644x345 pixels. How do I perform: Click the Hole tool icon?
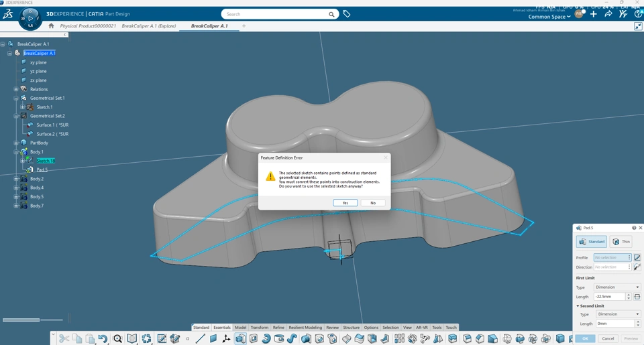click(319, 338)
